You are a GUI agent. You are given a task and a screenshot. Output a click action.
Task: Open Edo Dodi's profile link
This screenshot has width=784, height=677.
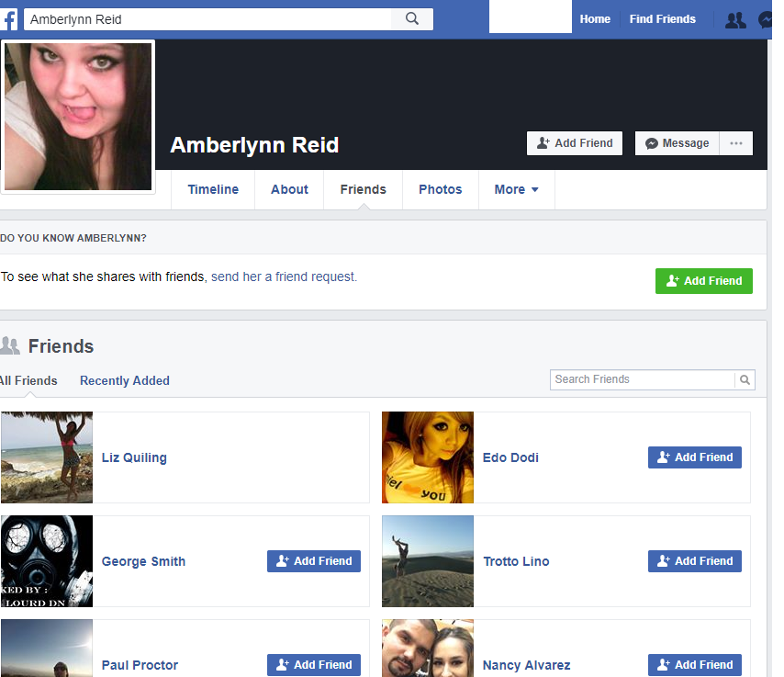click(510, 457)
